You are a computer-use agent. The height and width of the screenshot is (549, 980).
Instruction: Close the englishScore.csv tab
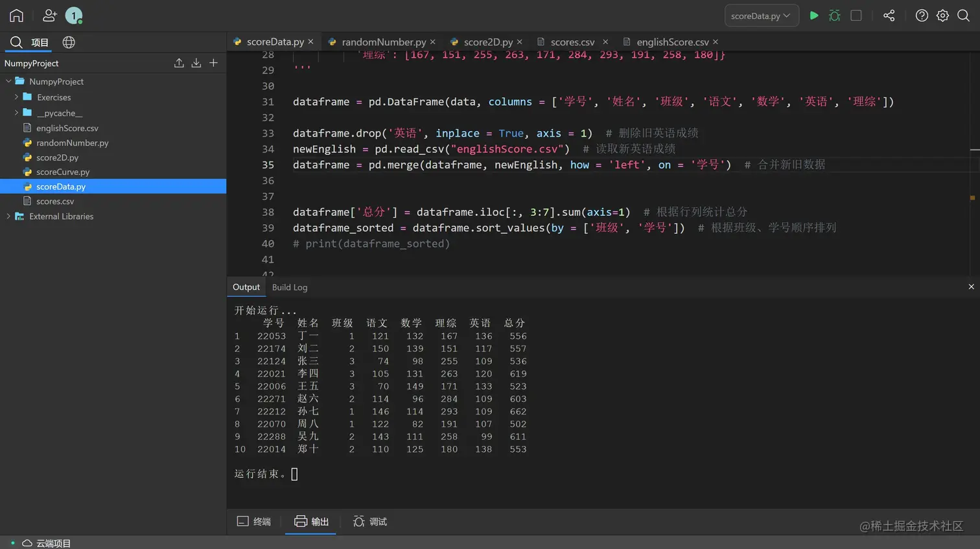(x=716, y=41)
